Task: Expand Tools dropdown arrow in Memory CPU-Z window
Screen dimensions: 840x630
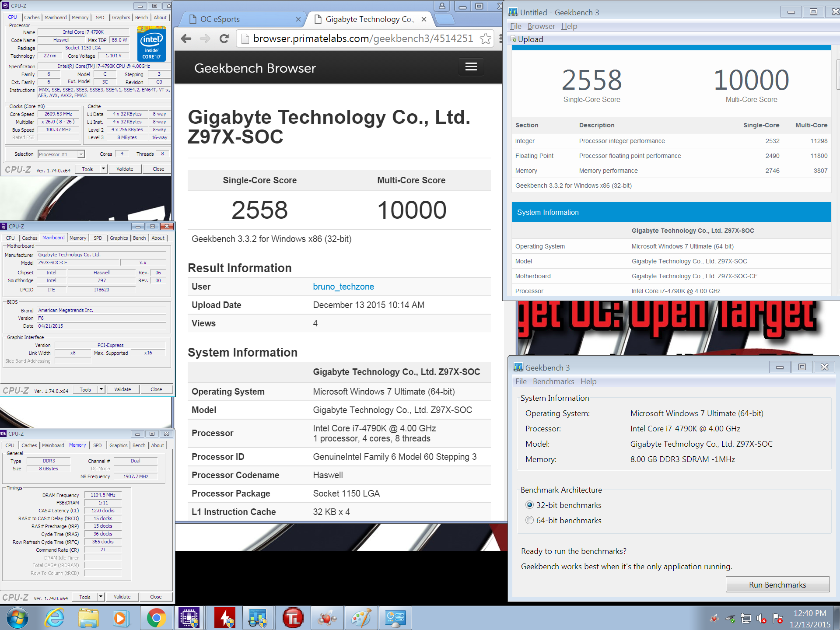Action: (x=101, y=597)
